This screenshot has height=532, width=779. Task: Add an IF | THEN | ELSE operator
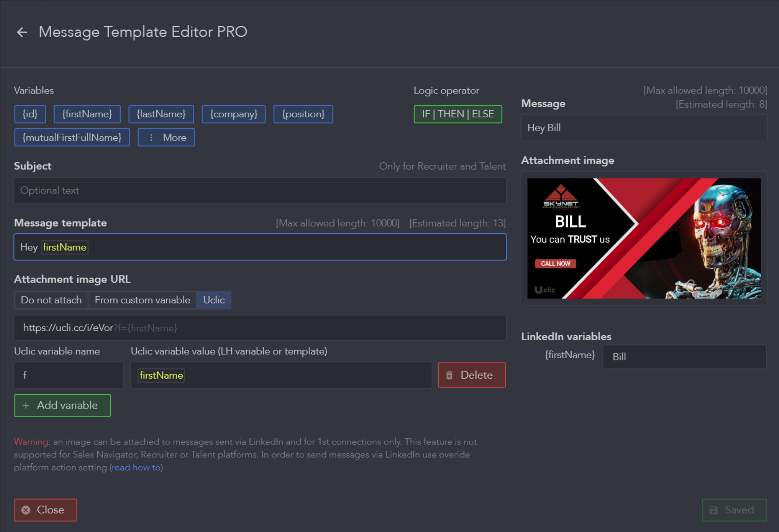coord(458,114)
